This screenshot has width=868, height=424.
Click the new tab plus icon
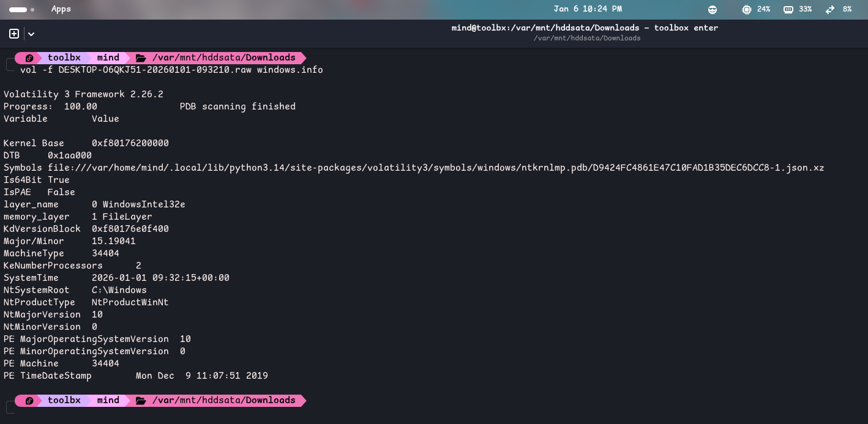coord(14,34)
